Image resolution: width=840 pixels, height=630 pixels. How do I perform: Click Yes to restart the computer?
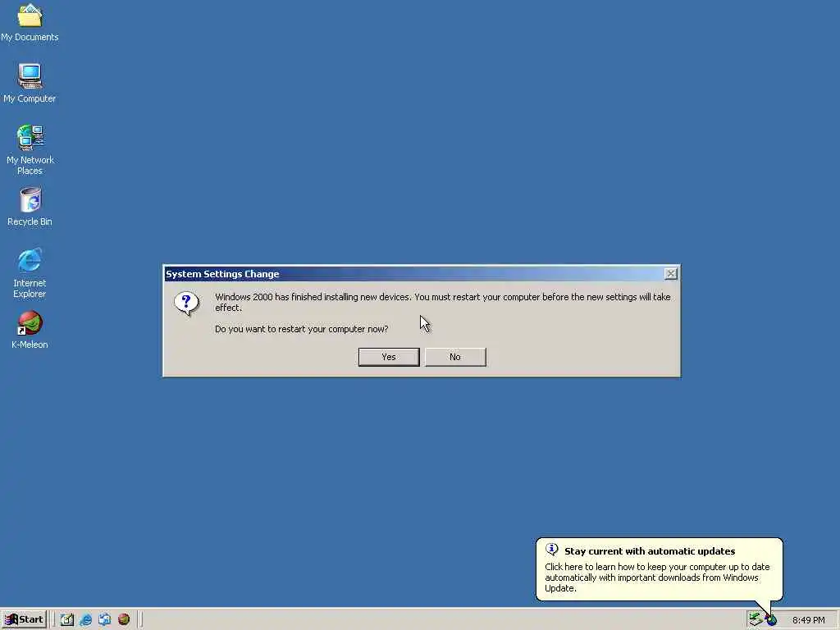389,357
